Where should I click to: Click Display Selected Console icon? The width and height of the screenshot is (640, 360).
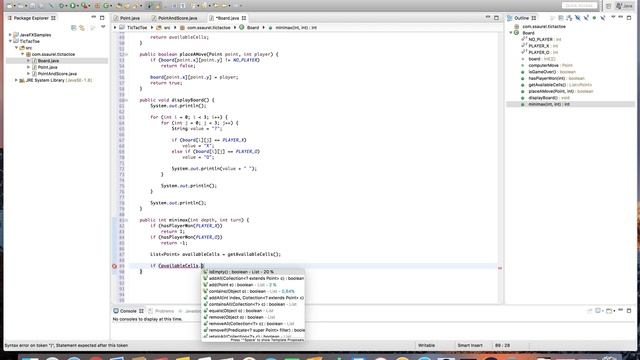point(598,311)
